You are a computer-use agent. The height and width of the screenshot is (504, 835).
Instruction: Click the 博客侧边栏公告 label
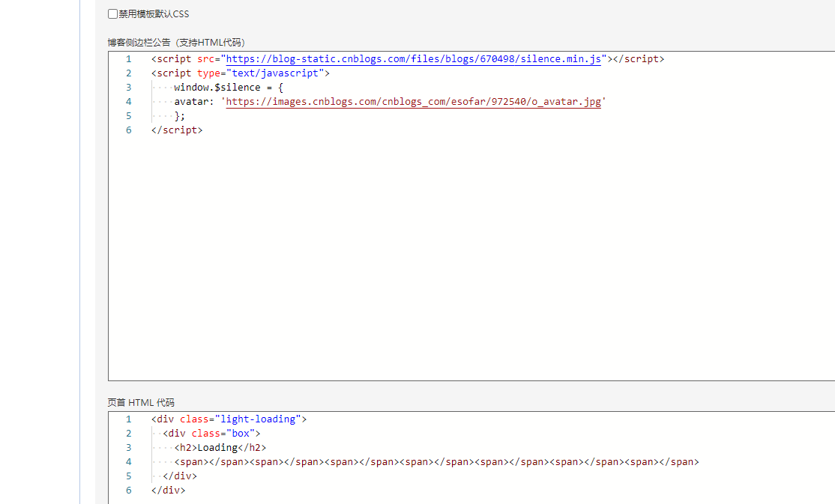(139, 43)
